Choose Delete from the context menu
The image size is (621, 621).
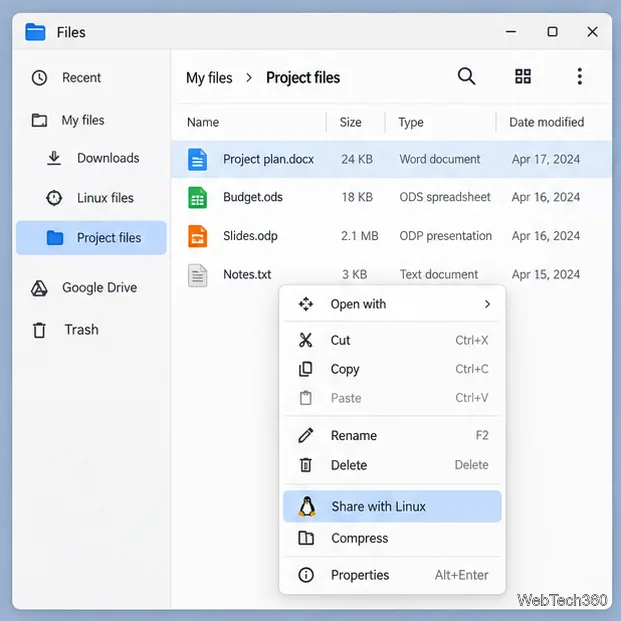[x=392, y=465]
